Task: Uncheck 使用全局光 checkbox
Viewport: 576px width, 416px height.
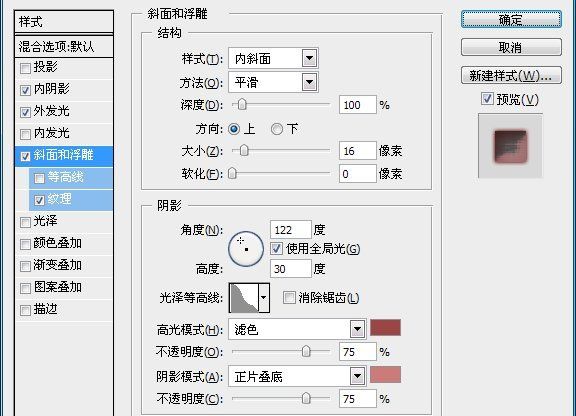Action: [276, 249]
